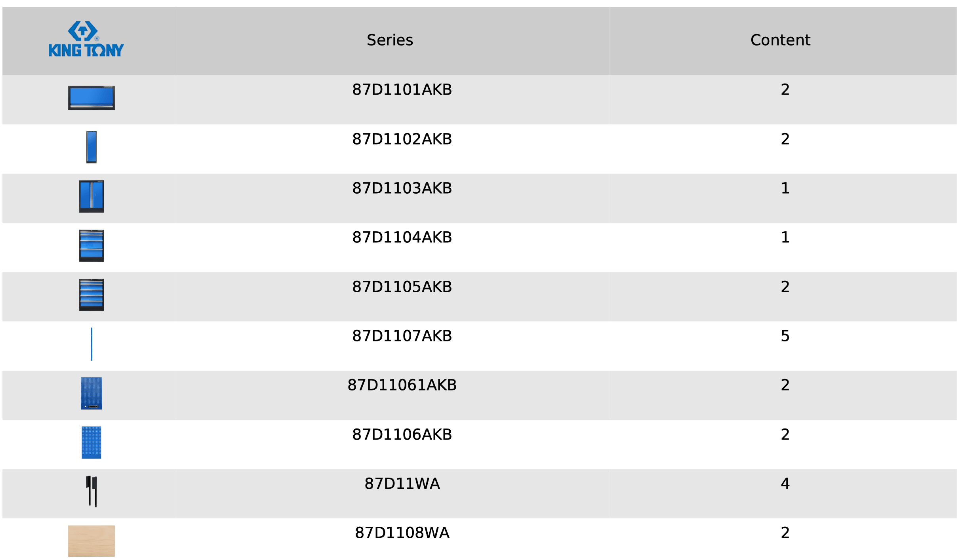This screenshot has width=964, height=560.
Task: Click the 87D1107AKB series code
Action: [402, 336]
